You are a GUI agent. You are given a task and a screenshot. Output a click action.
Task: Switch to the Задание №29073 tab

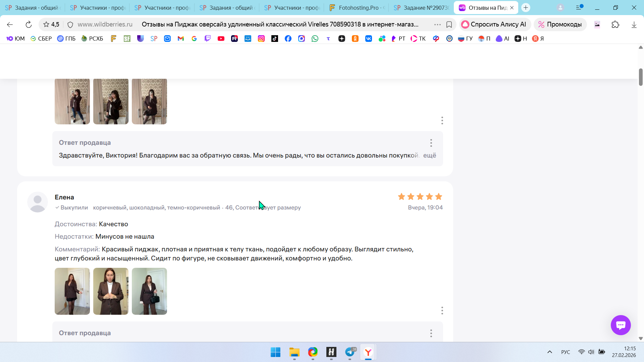(x=422, y=7)
